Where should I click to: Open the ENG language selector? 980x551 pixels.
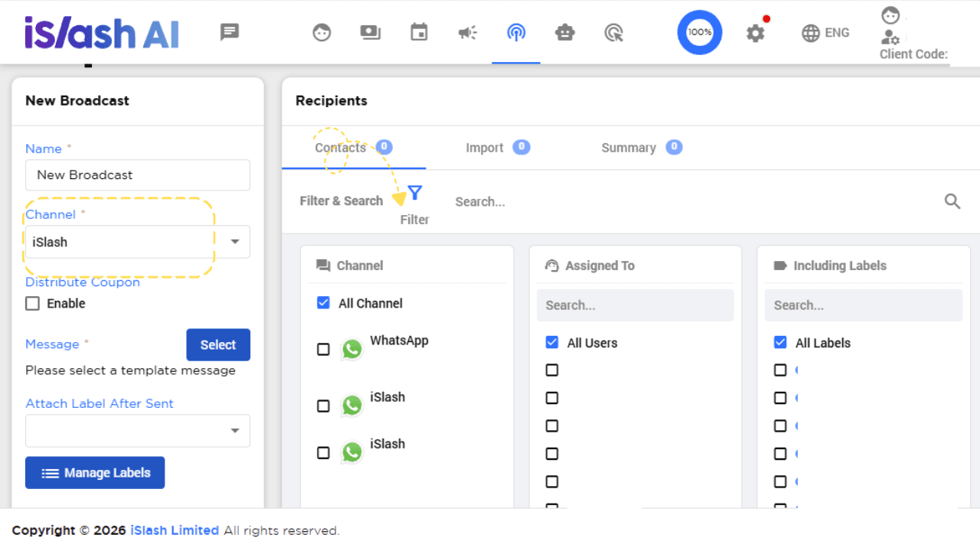[826, 33]
